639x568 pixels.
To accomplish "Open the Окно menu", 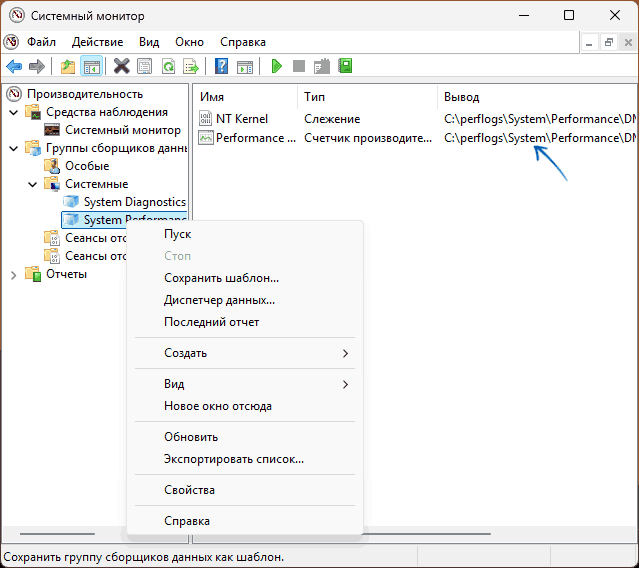I will pos(189,42).
